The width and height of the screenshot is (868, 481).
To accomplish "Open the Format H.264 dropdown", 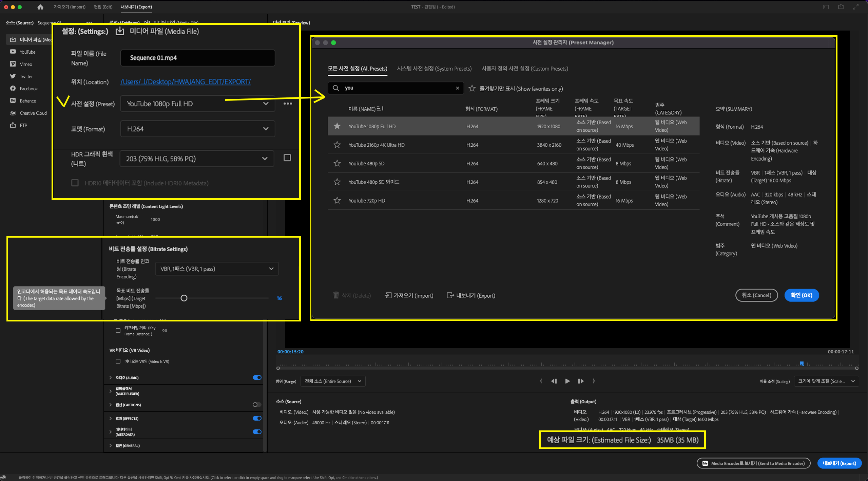I will point(197,129).
